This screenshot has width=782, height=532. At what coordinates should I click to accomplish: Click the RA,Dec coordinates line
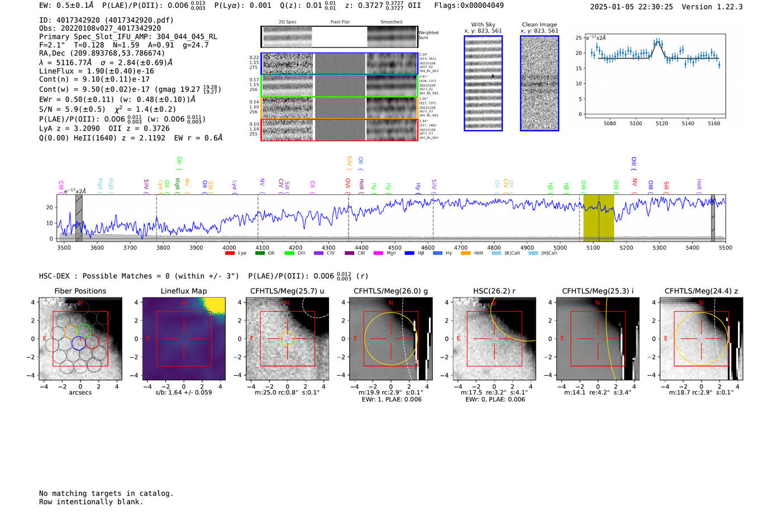[x=102, y=53]
